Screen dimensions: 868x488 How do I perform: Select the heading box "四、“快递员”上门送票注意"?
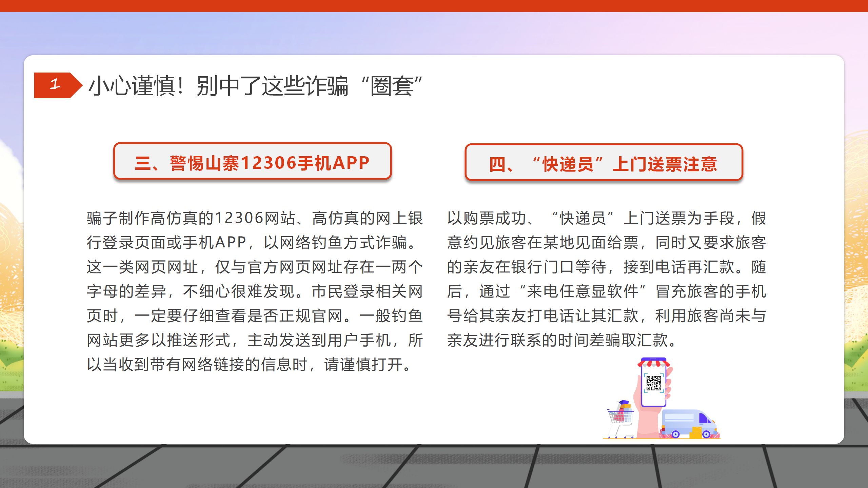[604, 163]
